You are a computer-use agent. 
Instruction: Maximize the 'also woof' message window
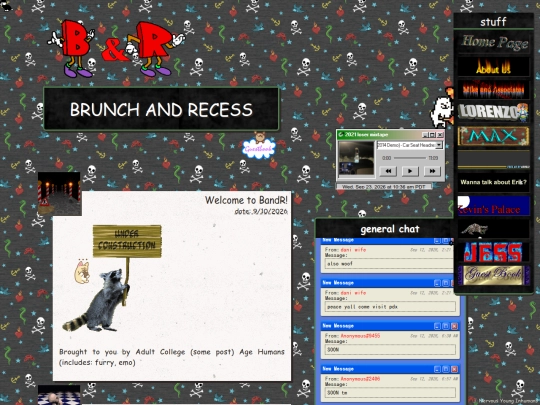(x=445, y=240)
